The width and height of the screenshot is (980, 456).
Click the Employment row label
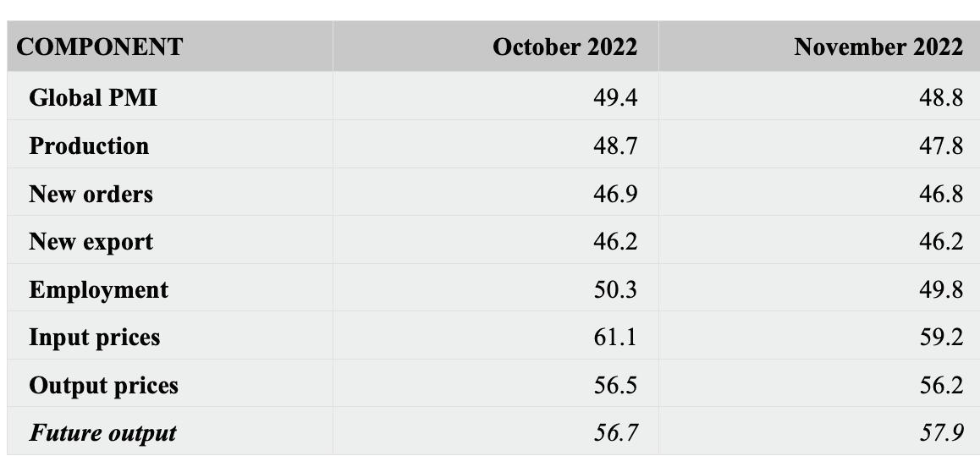98,289
